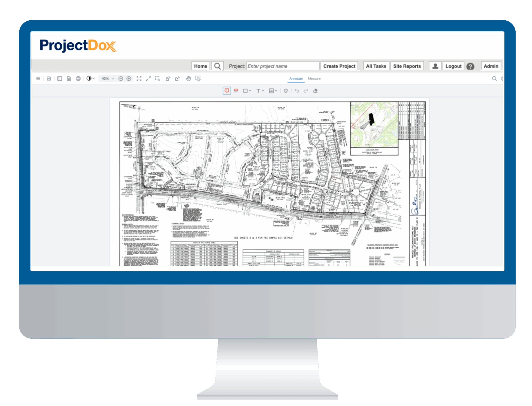The width and height of the screenshot is (532, 406).
Task: Click the zoom out minus icon
Action: click(x=121, y=79)
